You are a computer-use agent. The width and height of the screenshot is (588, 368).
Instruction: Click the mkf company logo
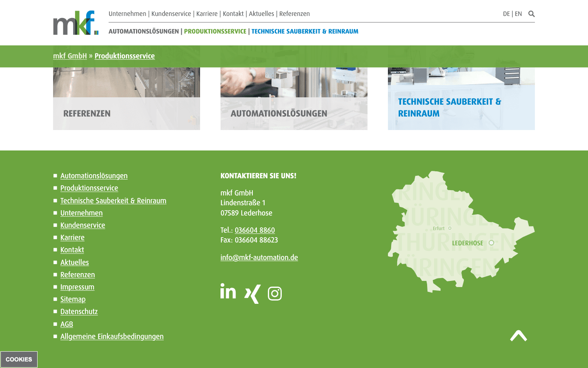click(75, 22)
